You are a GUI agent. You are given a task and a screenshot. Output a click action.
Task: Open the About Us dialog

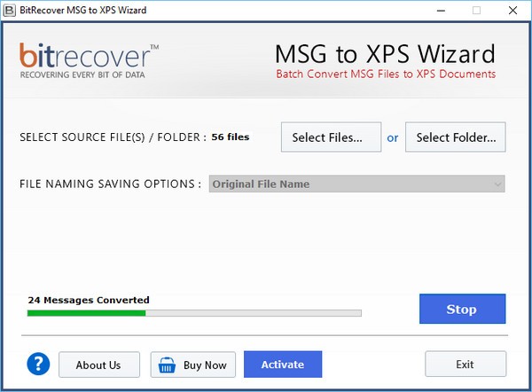coord(99,365)
